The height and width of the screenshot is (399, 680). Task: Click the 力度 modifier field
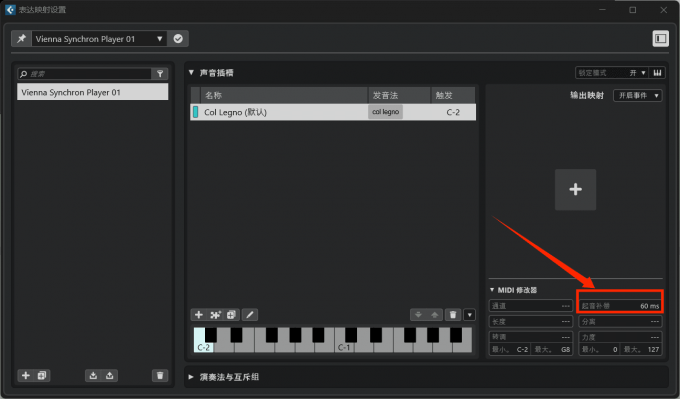620,337
